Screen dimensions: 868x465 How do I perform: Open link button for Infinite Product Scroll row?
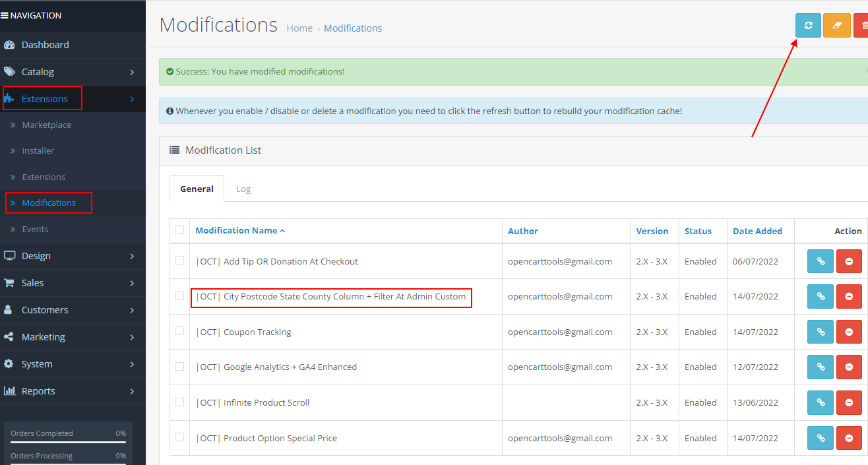[821, 402]
